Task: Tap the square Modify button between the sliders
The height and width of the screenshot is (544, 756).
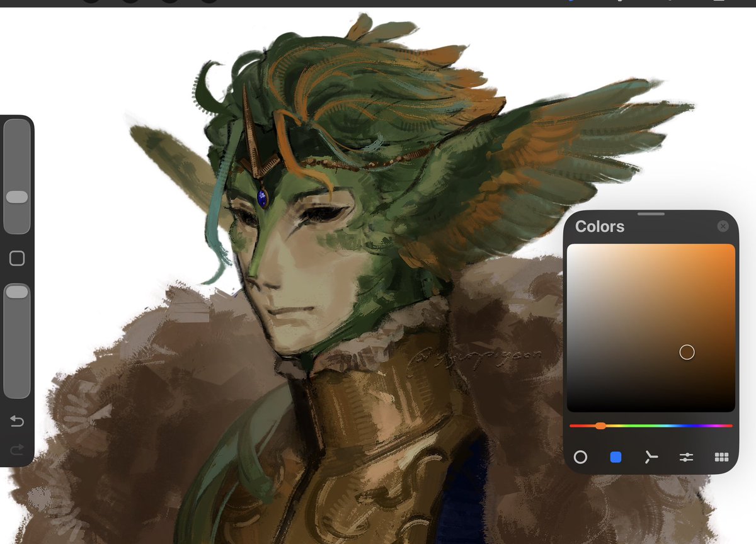Action: click(x=17, y=258)
